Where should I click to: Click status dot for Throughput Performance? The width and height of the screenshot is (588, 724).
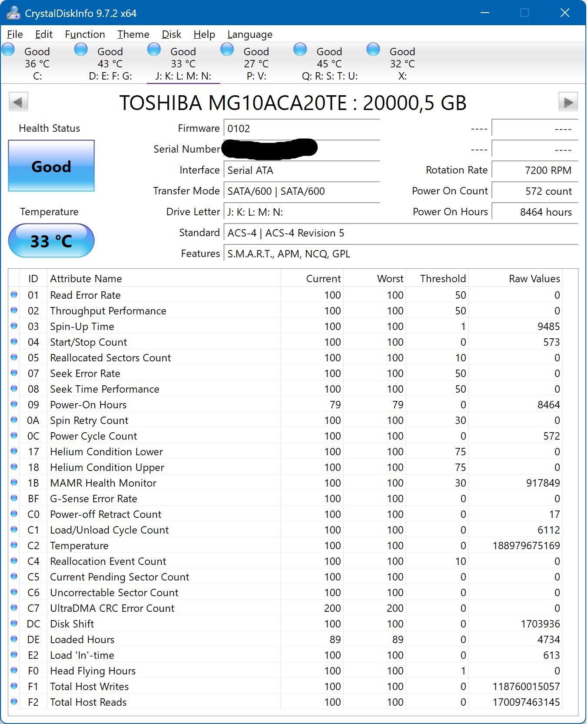pyautogui.click(x=14, y=310)
